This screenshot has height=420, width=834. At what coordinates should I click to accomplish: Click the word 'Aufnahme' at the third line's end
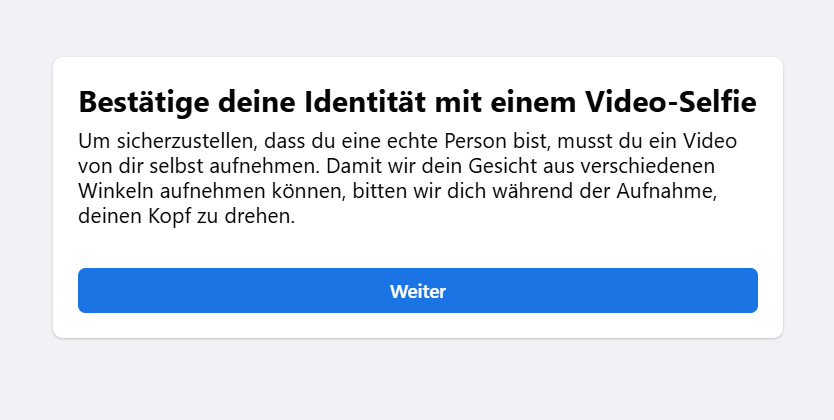(666, 191)
